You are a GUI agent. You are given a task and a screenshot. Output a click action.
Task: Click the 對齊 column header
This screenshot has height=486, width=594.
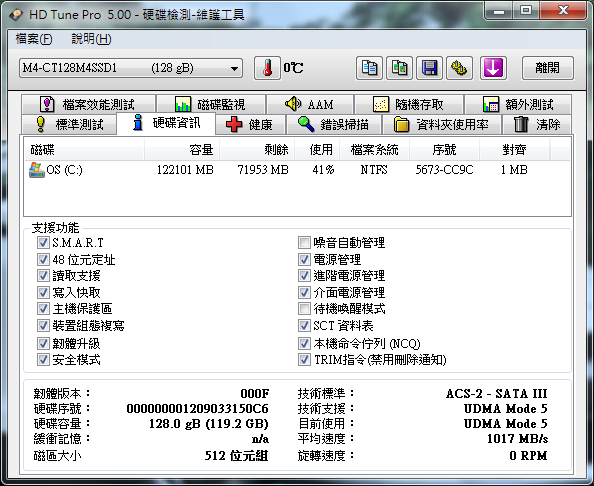click(514, 150)
